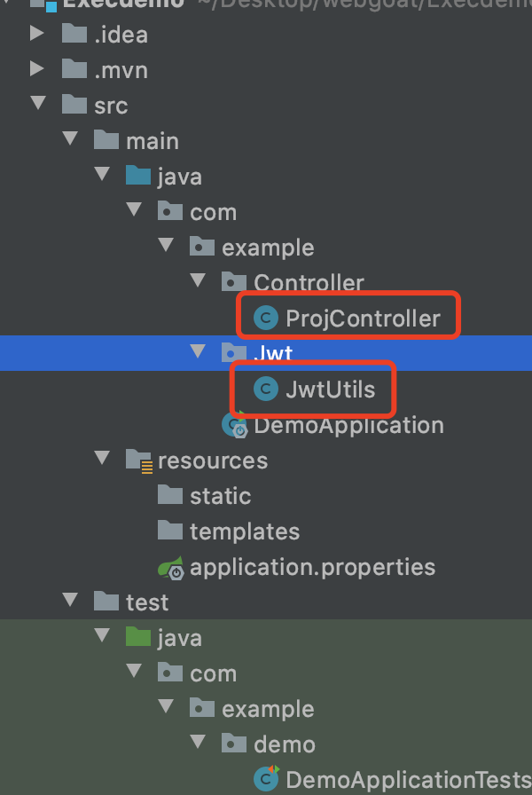
Task: Expand the .mvn folder
Action: tap(37, 70)
